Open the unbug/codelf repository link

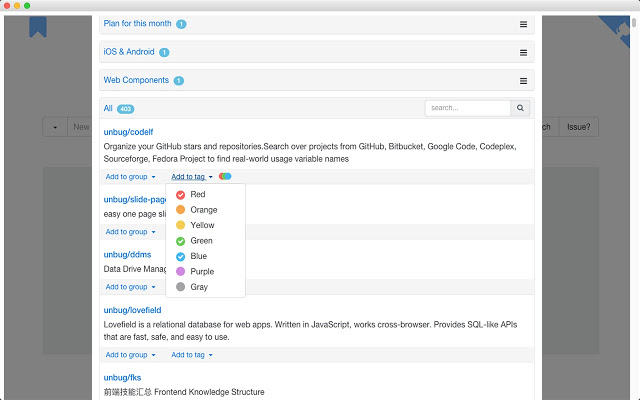point(128,132)
